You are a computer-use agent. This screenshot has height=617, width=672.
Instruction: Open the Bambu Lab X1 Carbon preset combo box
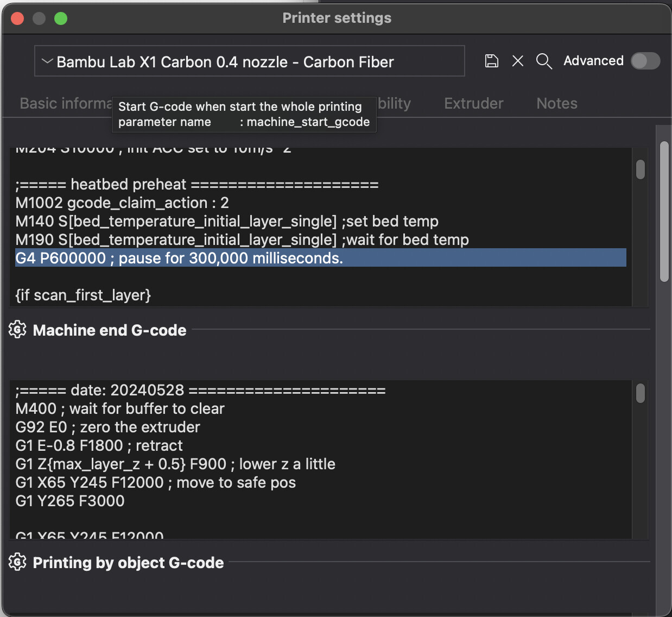[250, 61]
